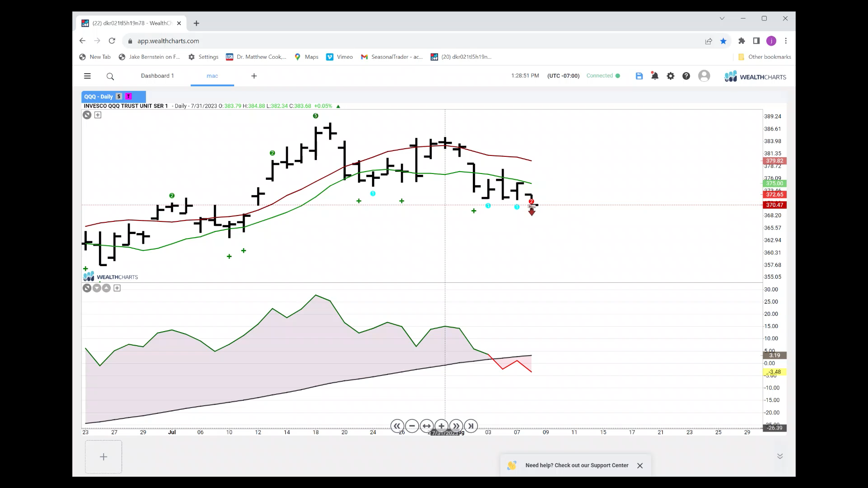Open browser extensions puzzle icon
The image size is (868, 488).
click(x=741, y=41)
